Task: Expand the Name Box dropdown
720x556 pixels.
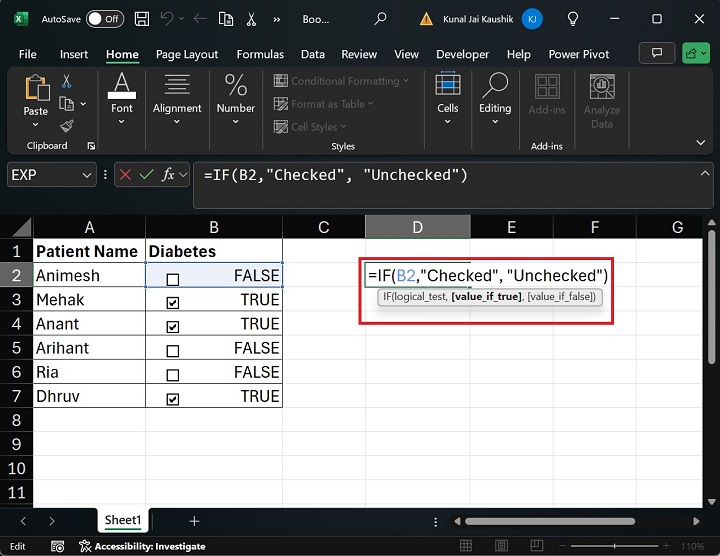Action: (87, 175)
